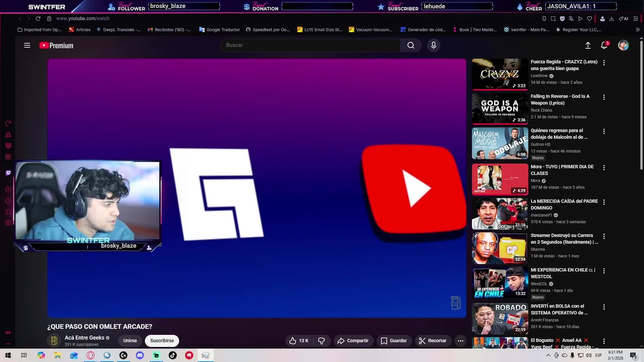The width and height of the screenshot is (644, 362).
Task: Open browser downloads icon
Action: (x=611, y=19)
